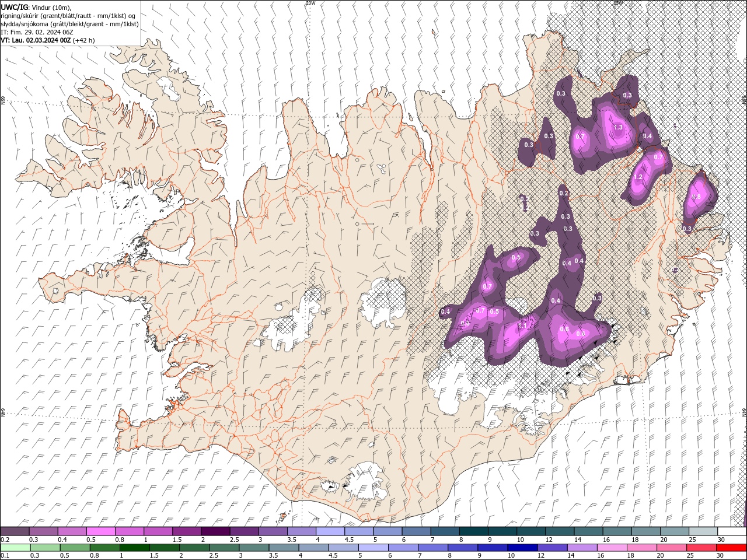747x560 pixels.
Task: Click the palest green rain swatch labeled 0.1
Action: 15,548
